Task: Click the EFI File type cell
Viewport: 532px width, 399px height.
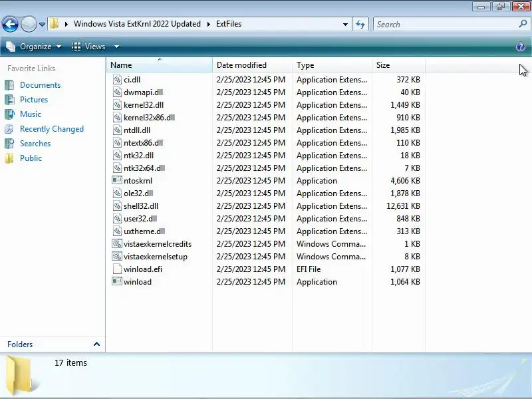Action: click(x=309, y=269)
